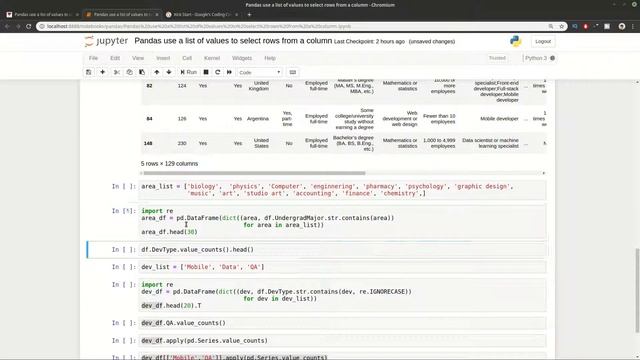
Task: Click the notebook title to rename it
Action: point(233,41)
